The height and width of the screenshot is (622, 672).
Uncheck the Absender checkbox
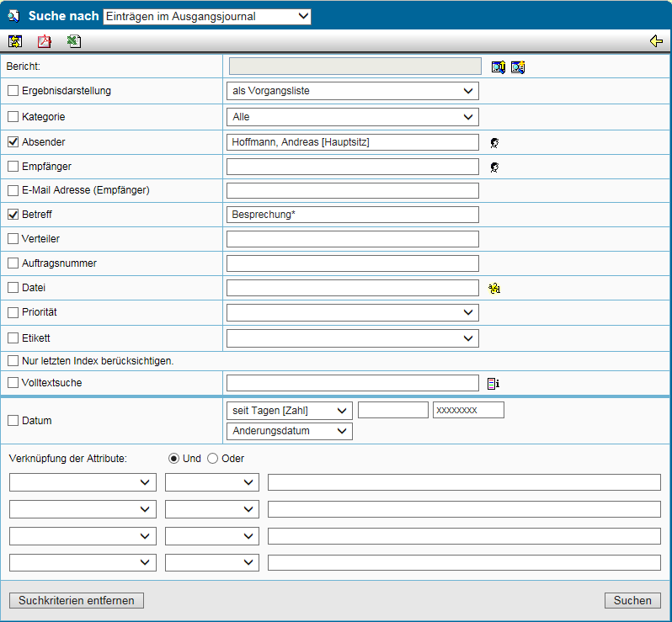coord(13,141)
